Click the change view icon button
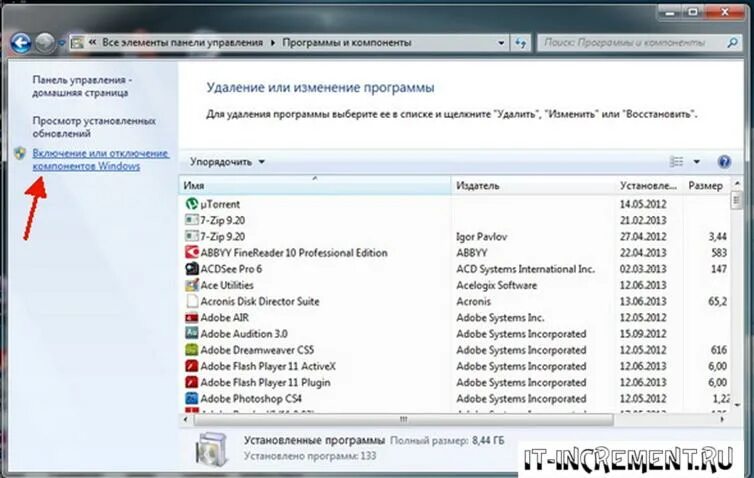Screen dimensions: 754x478 [676, 162]
